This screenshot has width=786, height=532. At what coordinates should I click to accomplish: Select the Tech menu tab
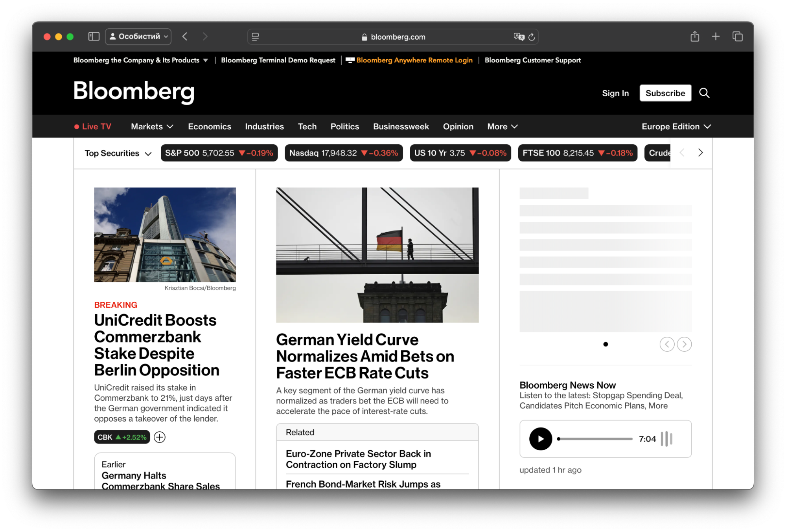click(x=307, y=126)
